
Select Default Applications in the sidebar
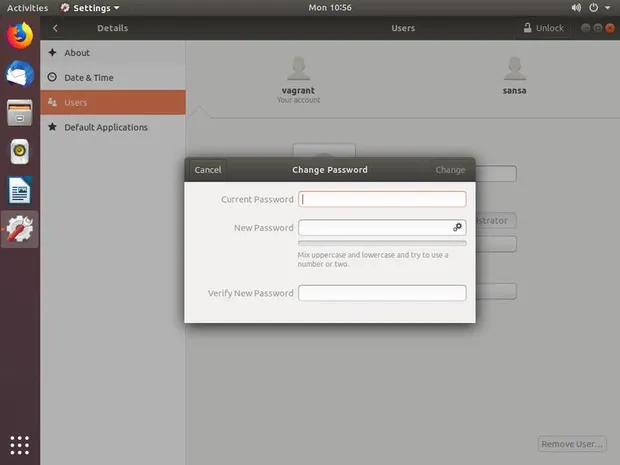click(113, 127)
